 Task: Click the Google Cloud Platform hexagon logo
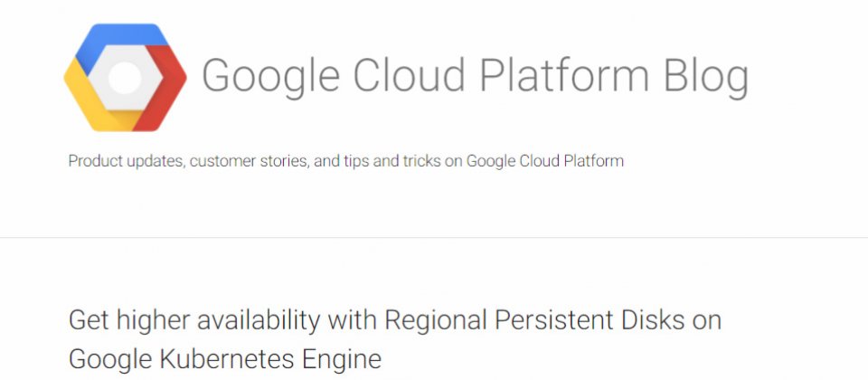click(x=125, y=78)
